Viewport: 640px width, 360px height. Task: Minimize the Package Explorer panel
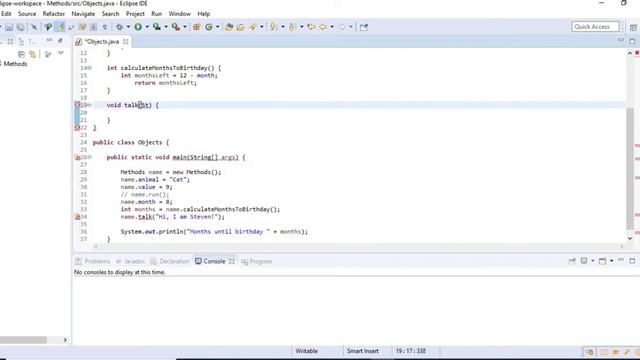pyautogui.click(x=49, y=40)
